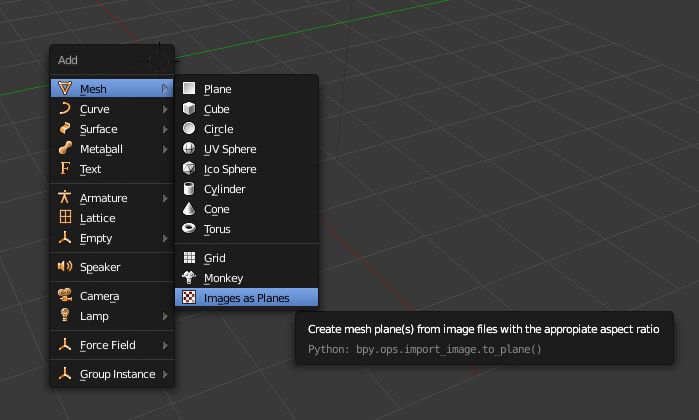This screenshot has height=420, width=699.
Task: Click the Cylinder icon
Action: [x=189, y=188]
